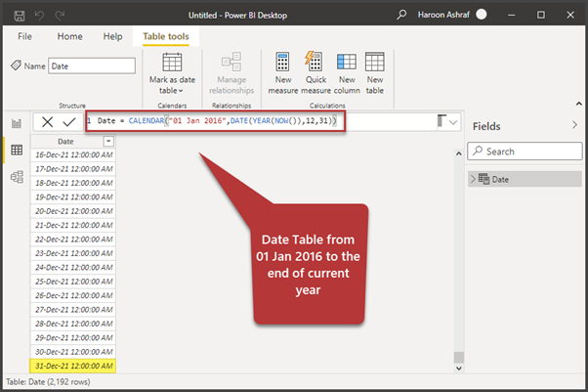The height and width of the screenshot is (392, 588).
Task: Click the Fields Search box
Action: (525, 152)
